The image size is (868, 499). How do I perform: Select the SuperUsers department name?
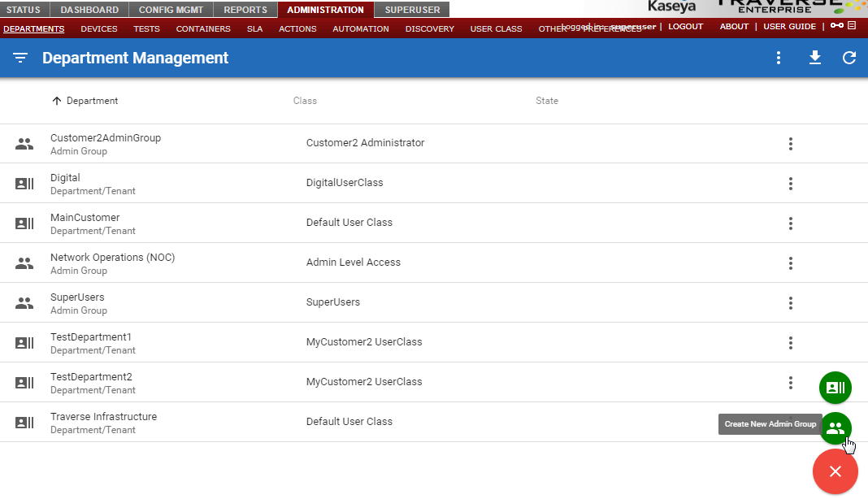click(77, 297)
